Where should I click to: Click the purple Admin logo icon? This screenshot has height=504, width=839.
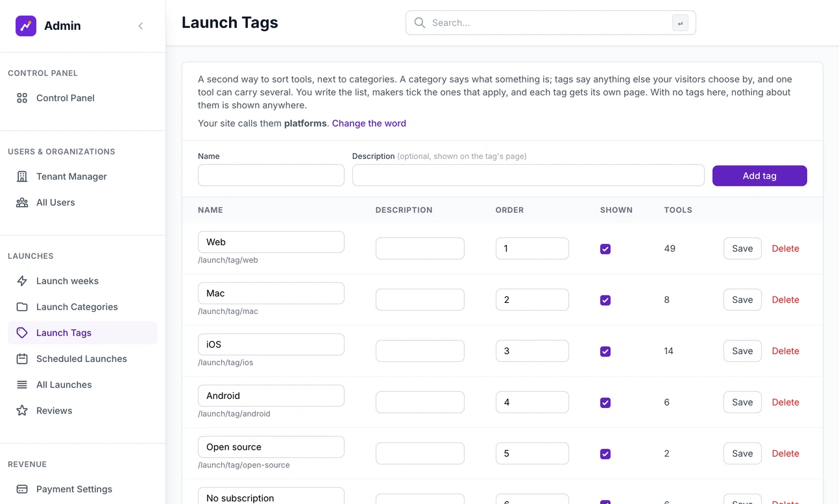(x=26, y=26)
